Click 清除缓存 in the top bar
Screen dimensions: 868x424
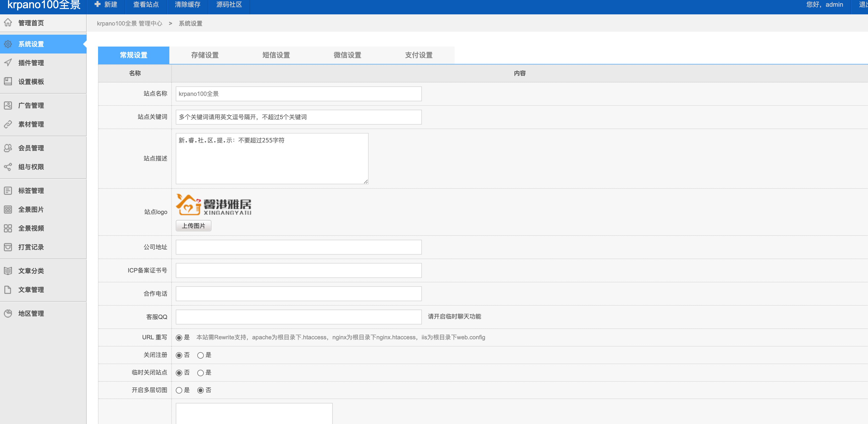click(188, 5)
